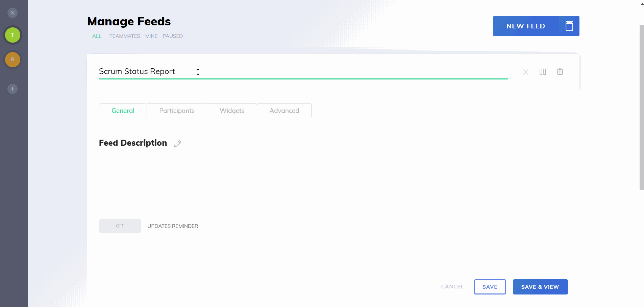This screenshot has width=644, height=307.
Task: Switch to the T workspace avatar
Action: [13, 35]
